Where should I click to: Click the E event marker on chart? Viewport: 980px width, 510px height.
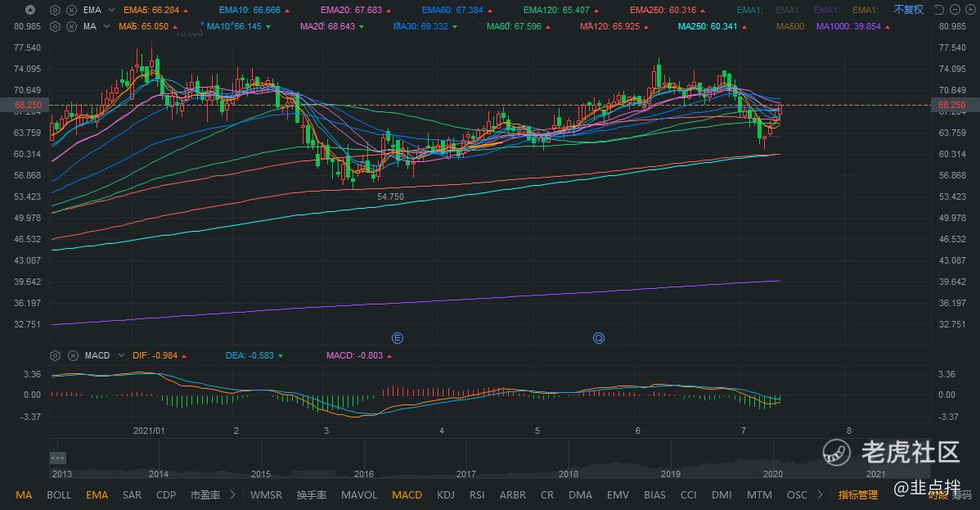tap(398, 338)
